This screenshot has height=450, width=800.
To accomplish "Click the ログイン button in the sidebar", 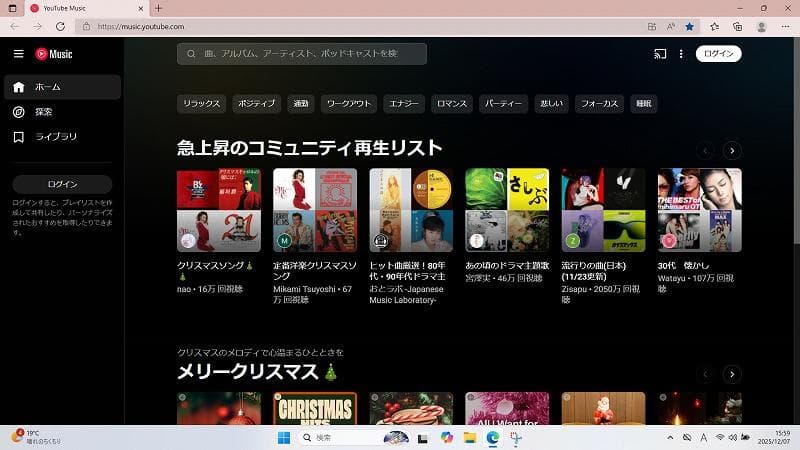I will pos(62,184).
